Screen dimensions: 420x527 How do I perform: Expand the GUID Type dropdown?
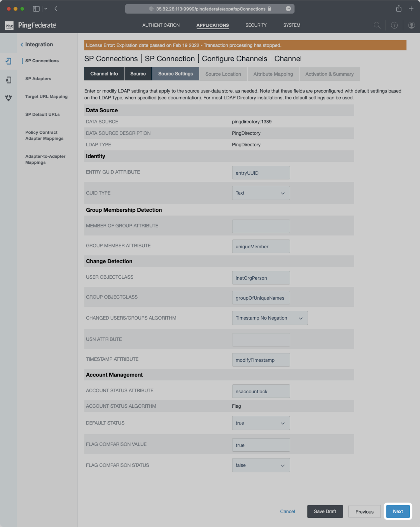coord(261,193)
